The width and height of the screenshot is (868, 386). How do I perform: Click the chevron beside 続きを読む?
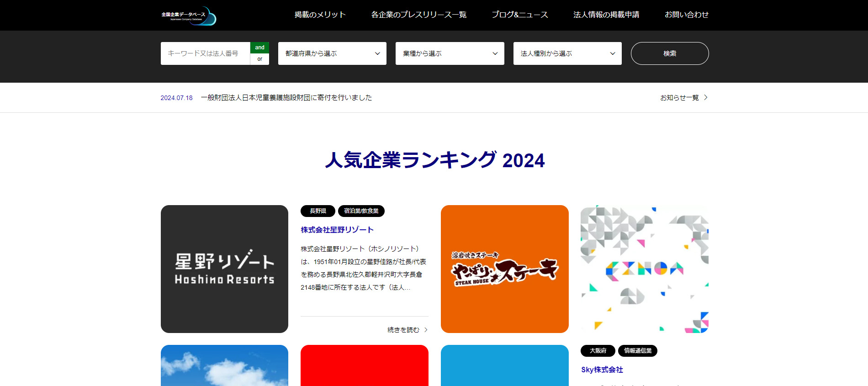[426, 330]
